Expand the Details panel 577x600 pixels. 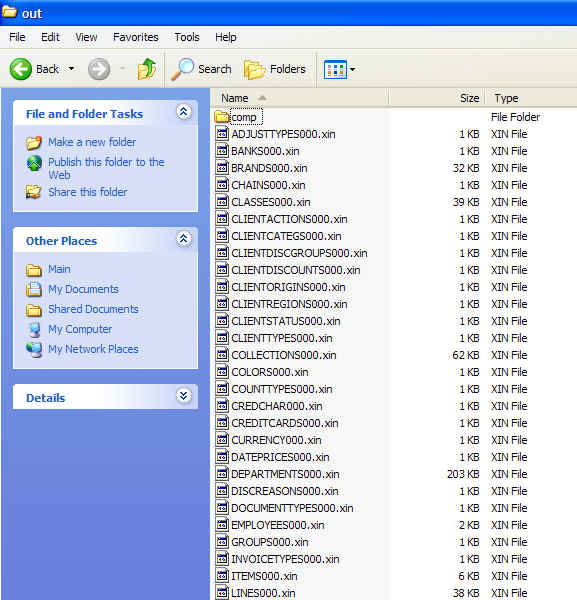click(184, 395)
